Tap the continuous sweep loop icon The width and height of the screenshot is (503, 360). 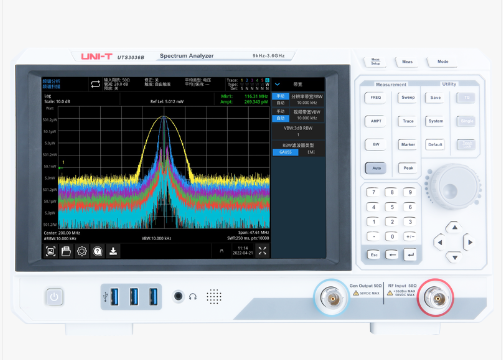[95, 84]
